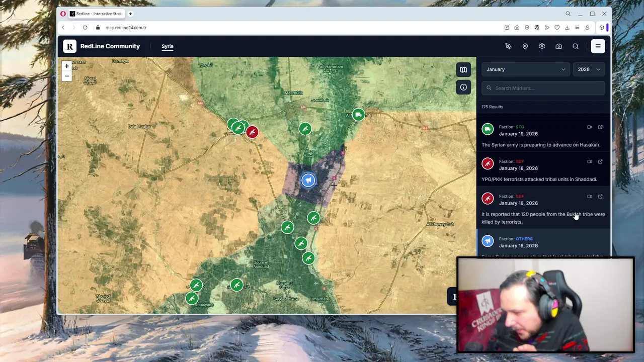
Task: Click the RedLine Community logo link
Action: click(102, 46)
